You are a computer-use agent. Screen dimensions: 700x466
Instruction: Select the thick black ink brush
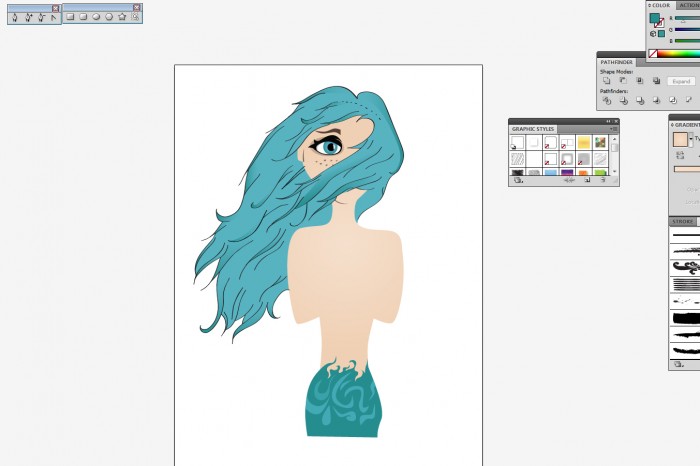tap(686, 318)
